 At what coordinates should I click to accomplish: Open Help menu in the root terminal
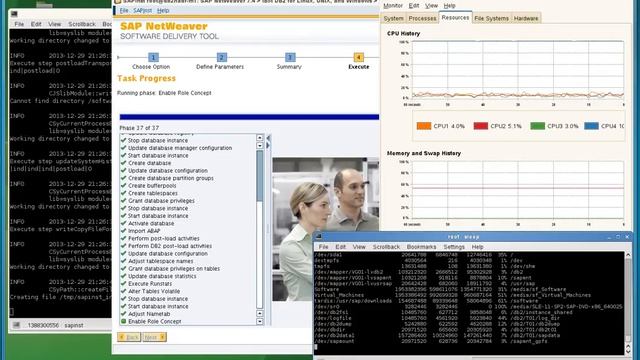coord(477,247)
